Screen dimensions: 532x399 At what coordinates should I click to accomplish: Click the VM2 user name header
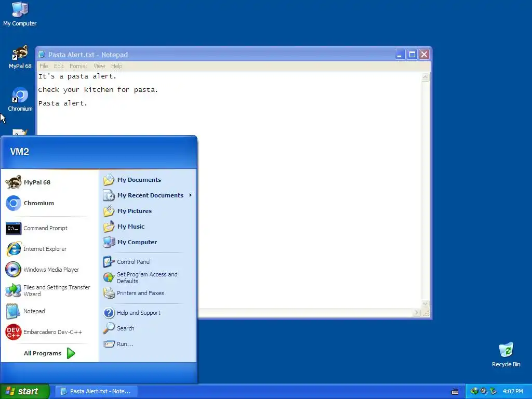19,152
